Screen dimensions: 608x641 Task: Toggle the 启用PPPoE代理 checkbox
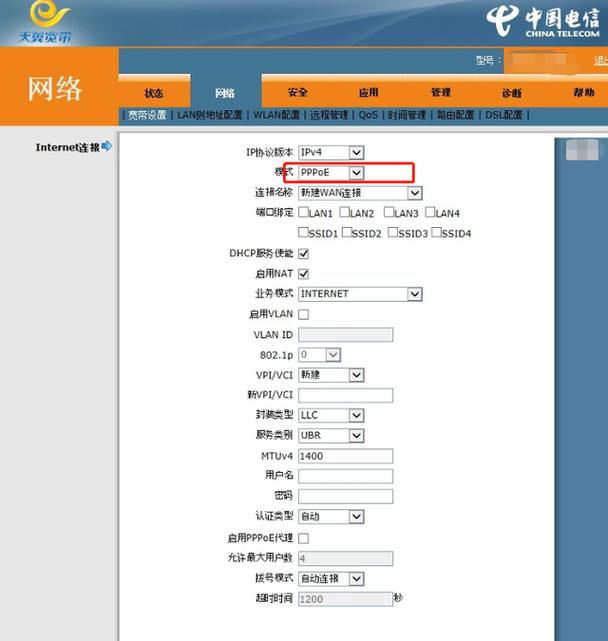point(303,538)
